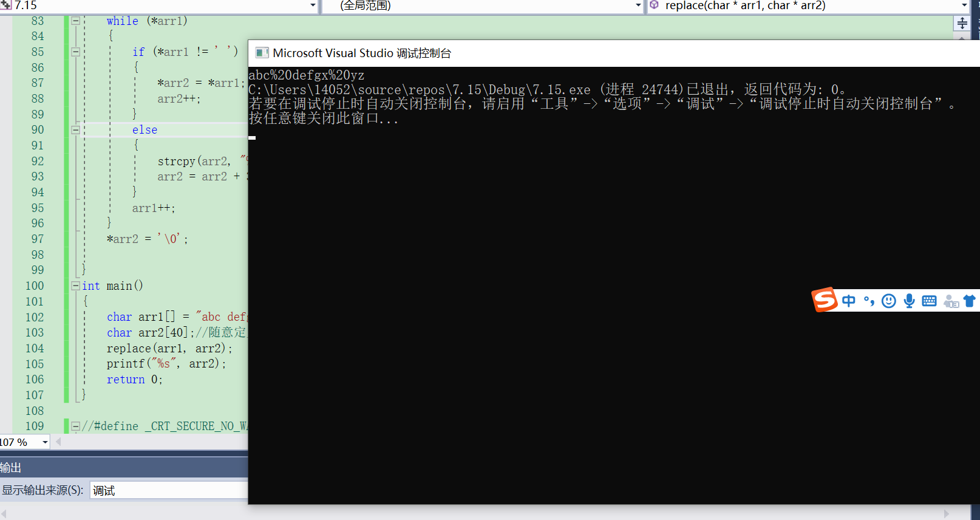This screenshot has height=520, width=980.
Task: Open the 107 % zoom level dropdown
Action: (45, 442)
